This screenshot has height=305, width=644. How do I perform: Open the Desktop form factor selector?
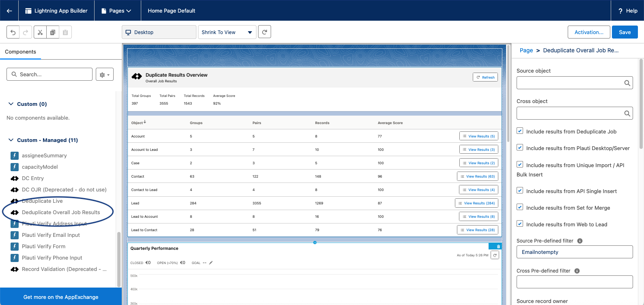click(159, 32)
